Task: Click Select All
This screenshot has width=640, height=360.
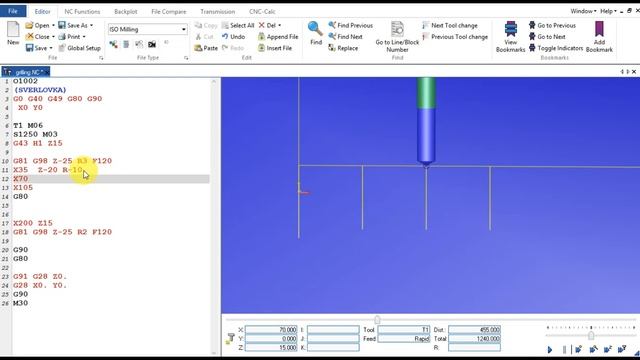Action: coord(238,25)
